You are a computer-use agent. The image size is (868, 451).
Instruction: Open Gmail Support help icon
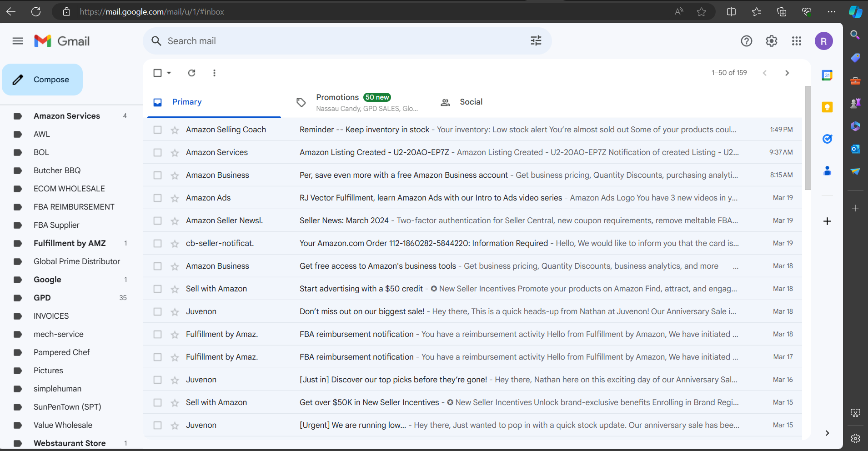tap(747, 41)
